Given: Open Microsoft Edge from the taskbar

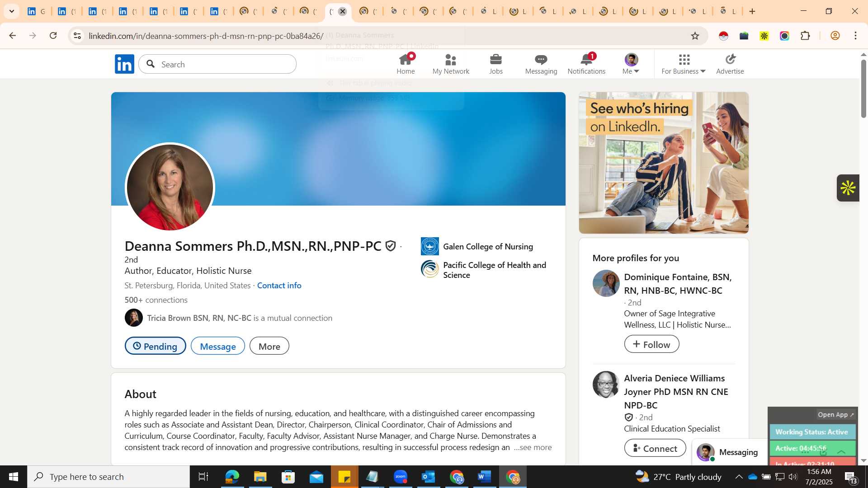Looking at the screenshot, I should click(232, 477).
